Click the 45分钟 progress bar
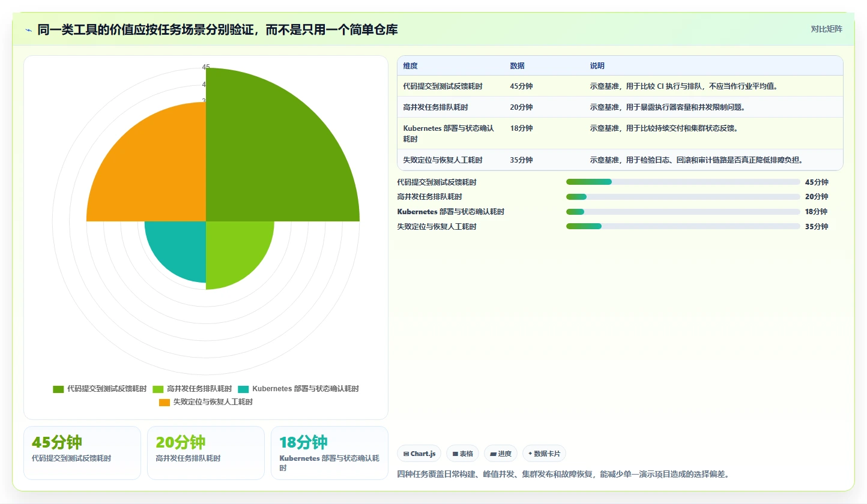Viewport: 867px width, 504px height. (x=683, y=182)
